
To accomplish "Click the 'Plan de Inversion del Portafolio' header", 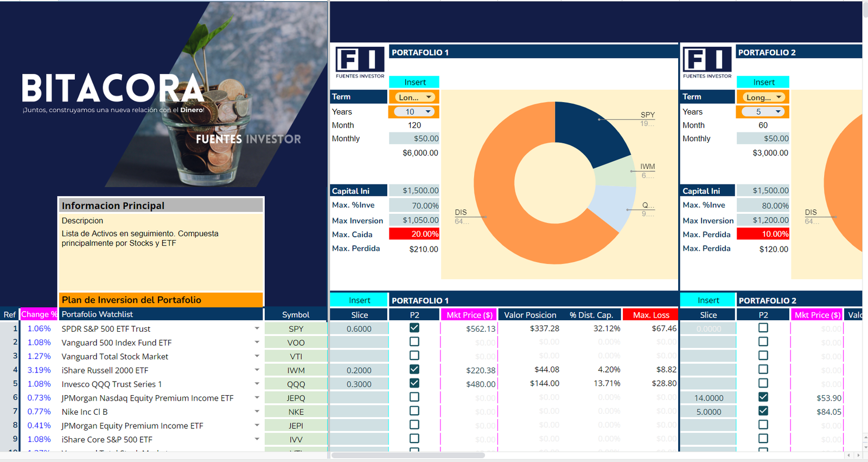I will [x=161, y=300].
